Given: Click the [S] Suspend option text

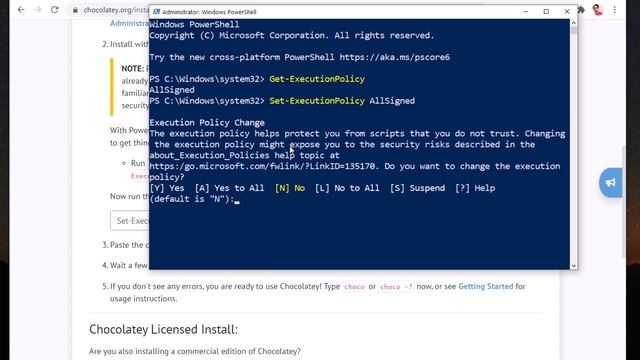Looking at the screenshot, I should 417,188.
